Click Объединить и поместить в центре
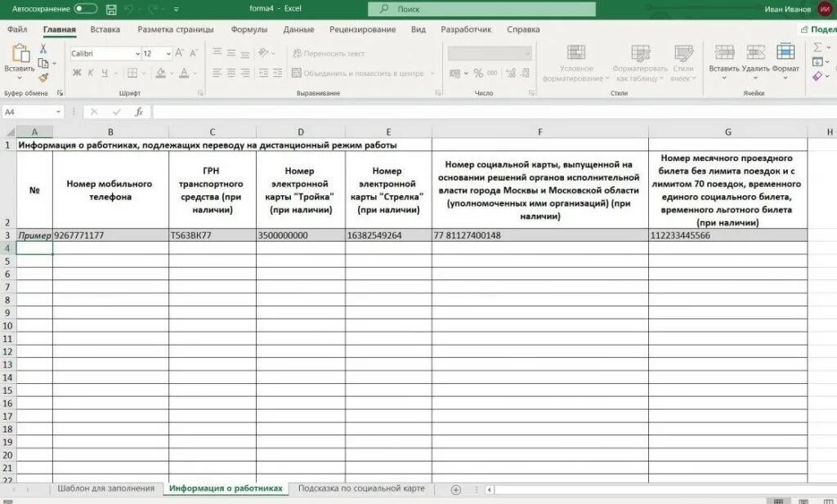Image resolution: width=837 pixels, height=504 pixels. pyautogui.click(x=358, y=73)
